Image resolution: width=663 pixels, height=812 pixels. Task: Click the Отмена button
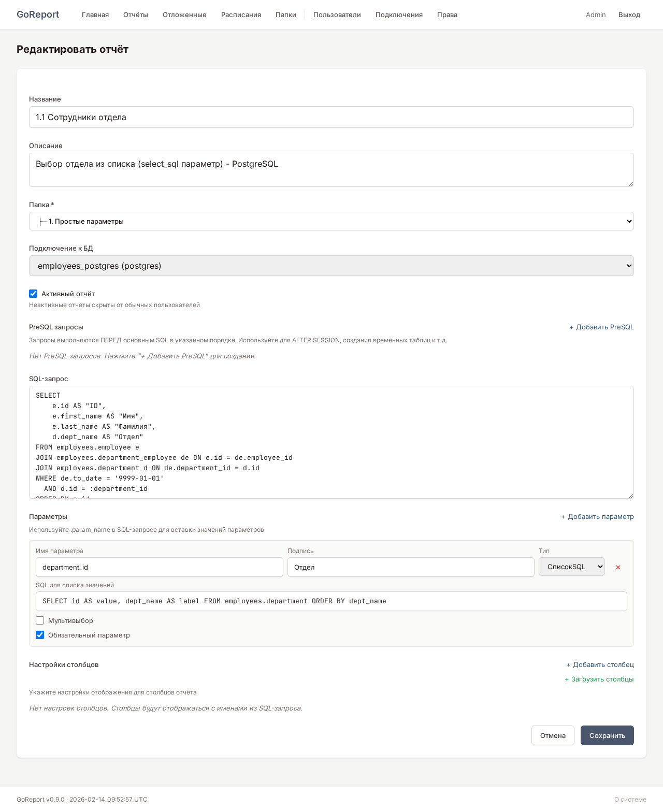pyautogui.click(x=553, y=735)
